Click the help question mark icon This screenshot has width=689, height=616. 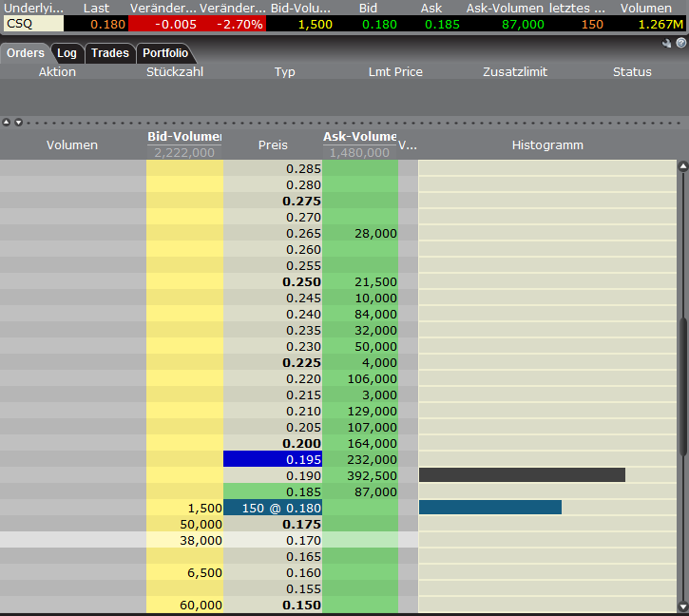pos(680,44)
